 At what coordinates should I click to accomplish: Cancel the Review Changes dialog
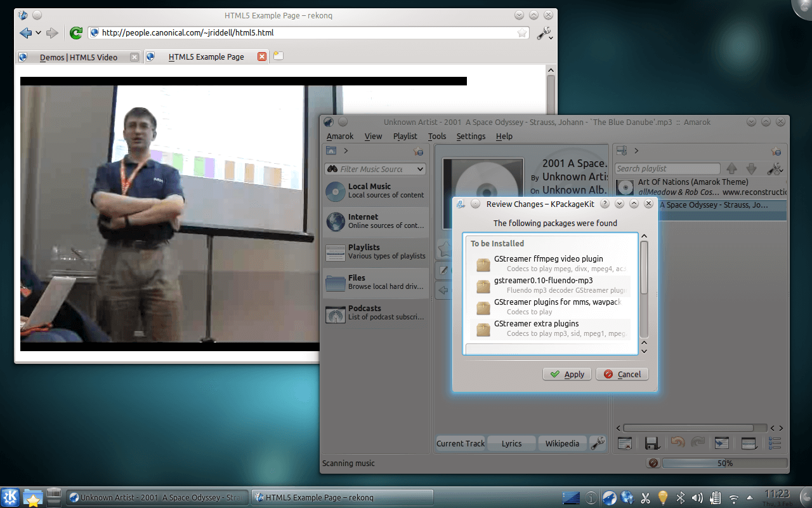(622, 374)
